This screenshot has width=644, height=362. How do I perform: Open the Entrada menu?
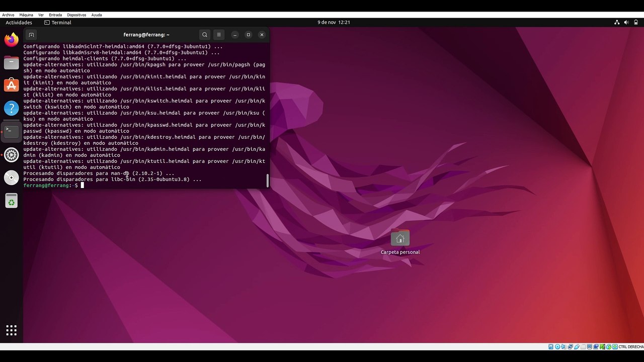(55, 15)
